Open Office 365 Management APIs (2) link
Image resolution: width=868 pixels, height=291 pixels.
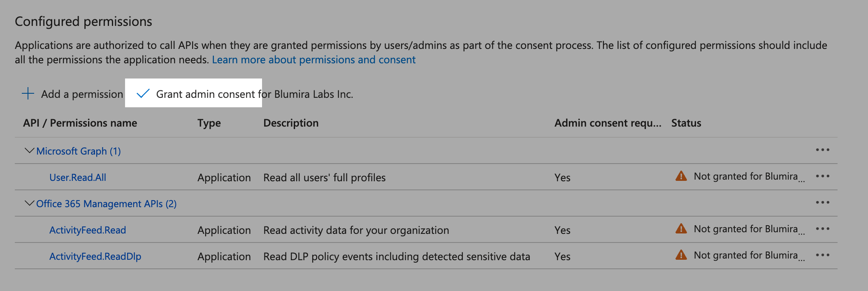point(106,204)
